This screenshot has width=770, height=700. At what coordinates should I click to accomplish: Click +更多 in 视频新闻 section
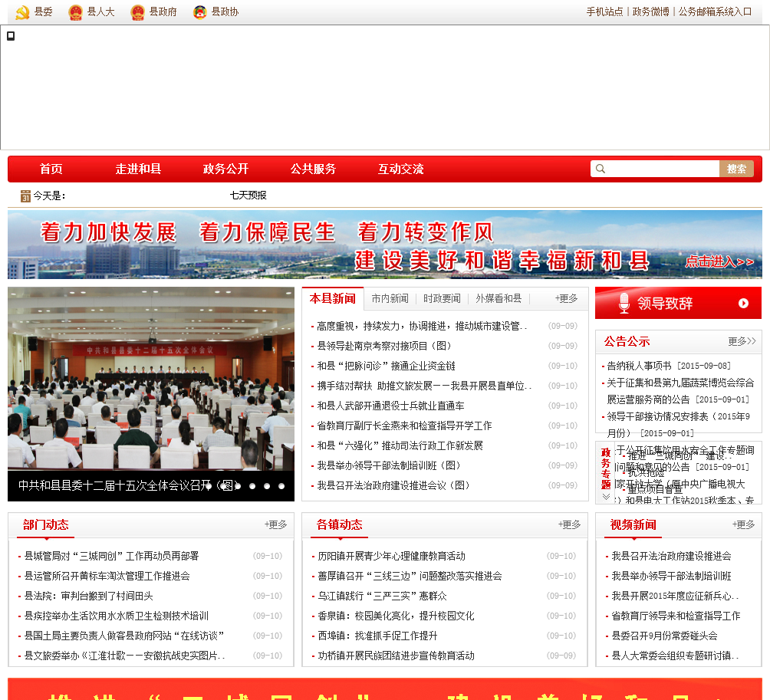click(743, 524)
